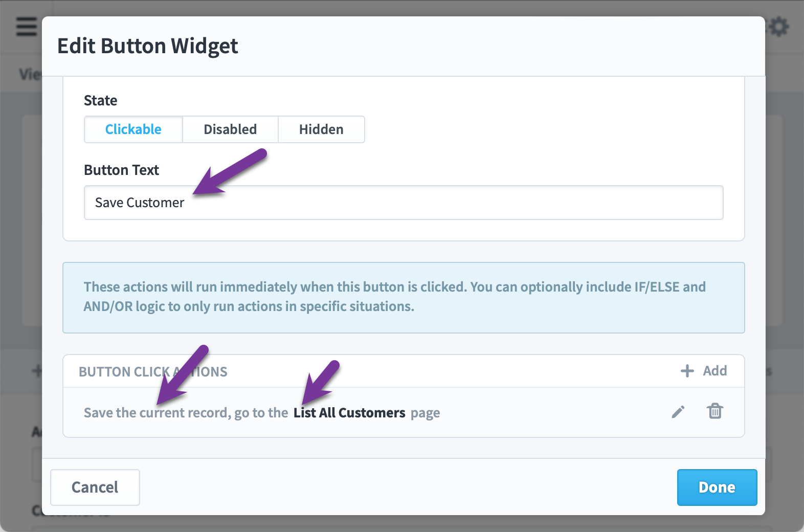804x532 pixels.
Task: Open the settings gear icon
Action: coord(778,27)
